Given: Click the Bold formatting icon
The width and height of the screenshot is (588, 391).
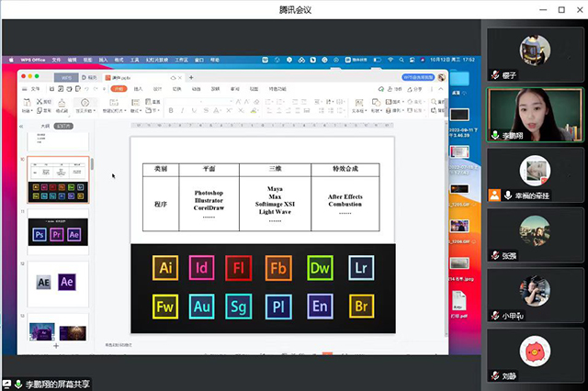Looking at the screenshot, I should (x=171, y=110).
